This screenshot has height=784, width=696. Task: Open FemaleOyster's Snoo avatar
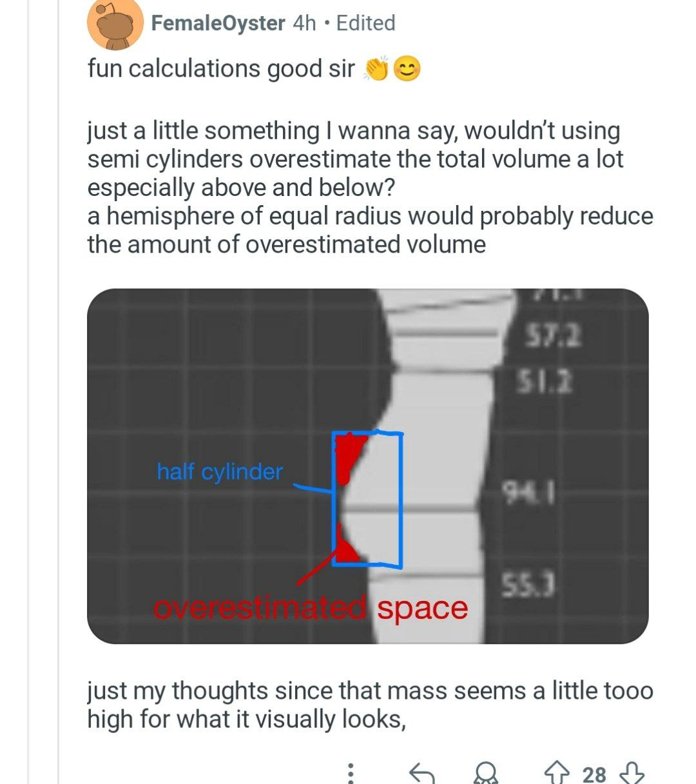click(115, 24)
